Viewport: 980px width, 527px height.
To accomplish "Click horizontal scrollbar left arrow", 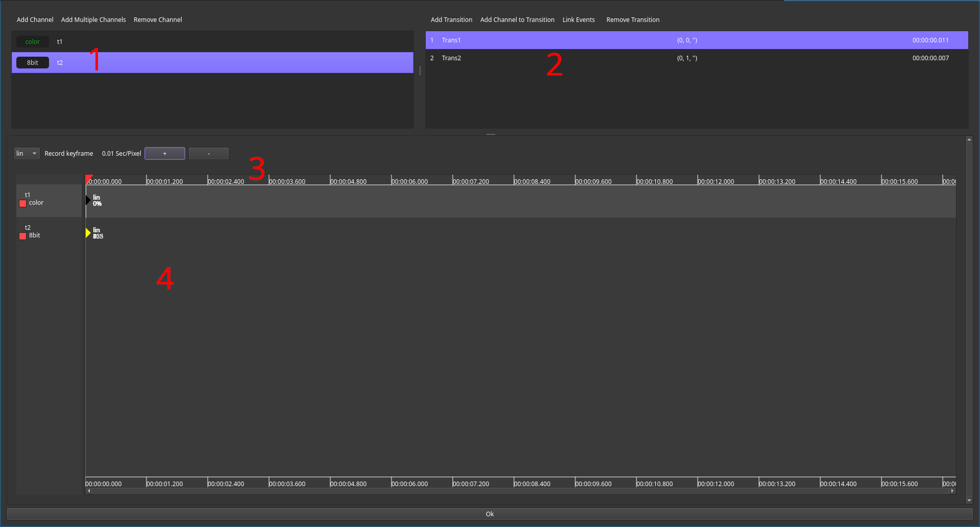I will click(x=89, y=491).
